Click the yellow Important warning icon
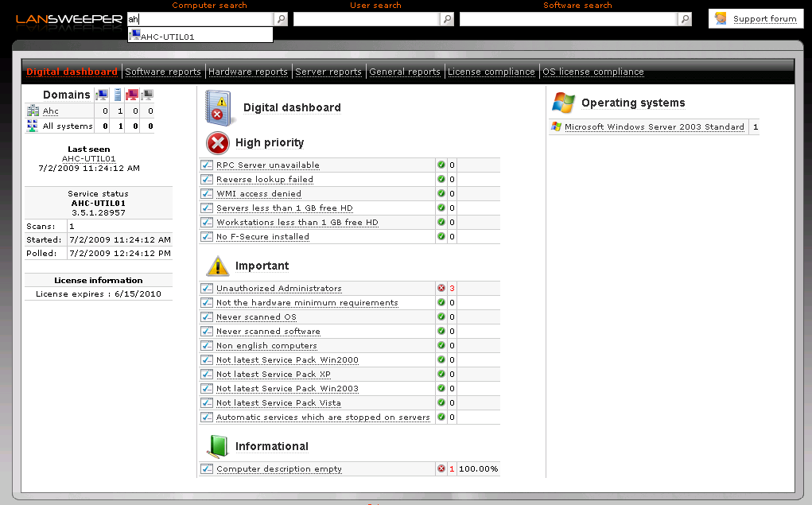This screenshot has height=505, width=812. click(217, 266)
